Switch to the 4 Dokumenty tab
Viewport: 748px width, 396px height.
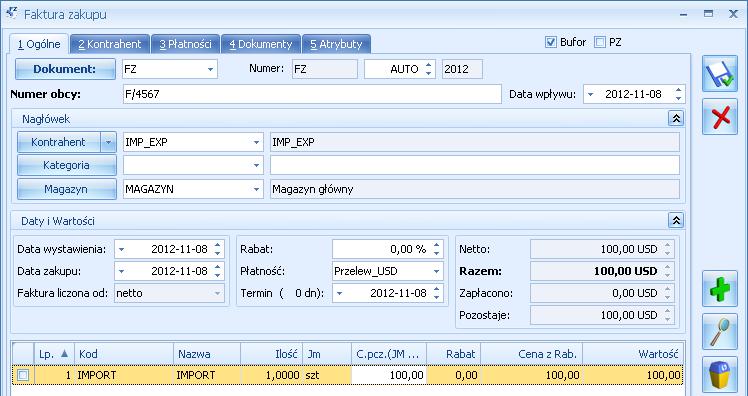[260, 44]
